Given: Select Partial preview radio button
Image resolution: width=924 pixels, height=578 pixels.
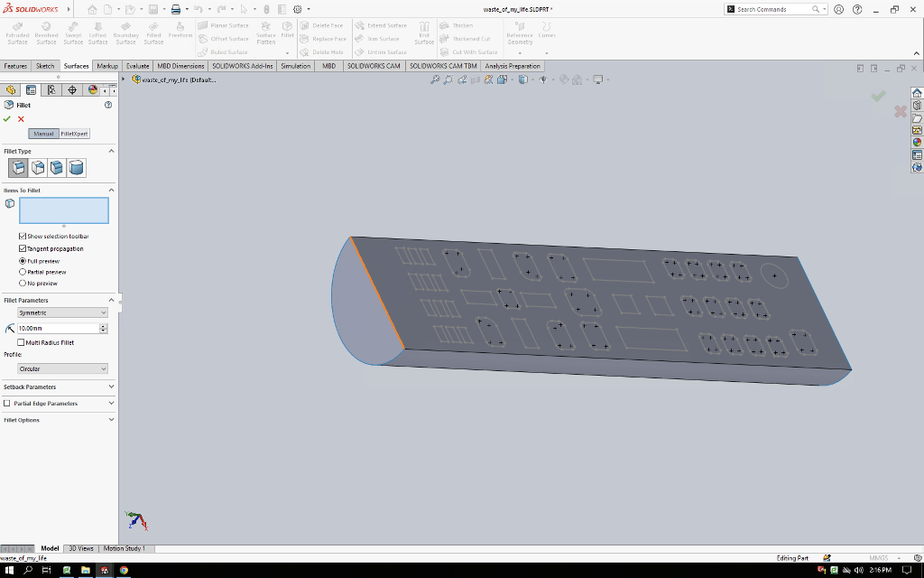Looking at the screenshot, I should point(23,272).
